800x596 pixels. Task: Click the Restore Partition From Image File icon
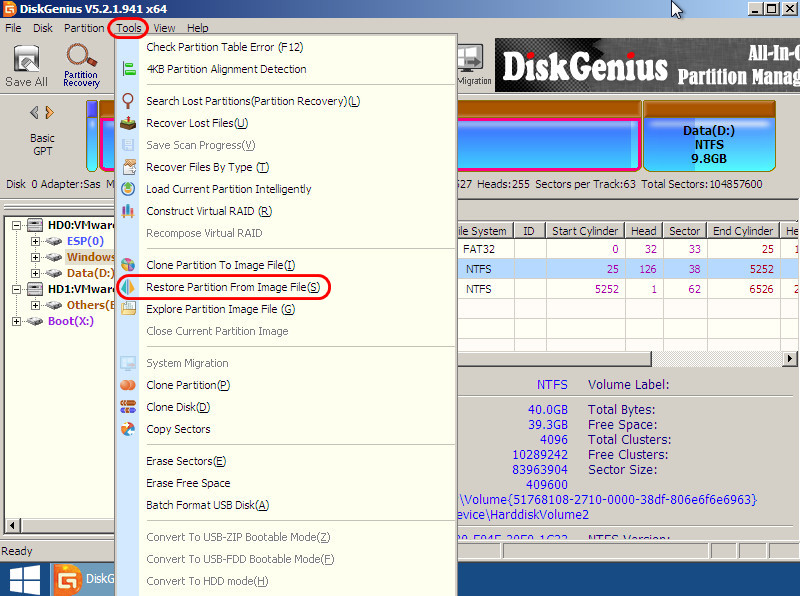(x=128, y=287)
